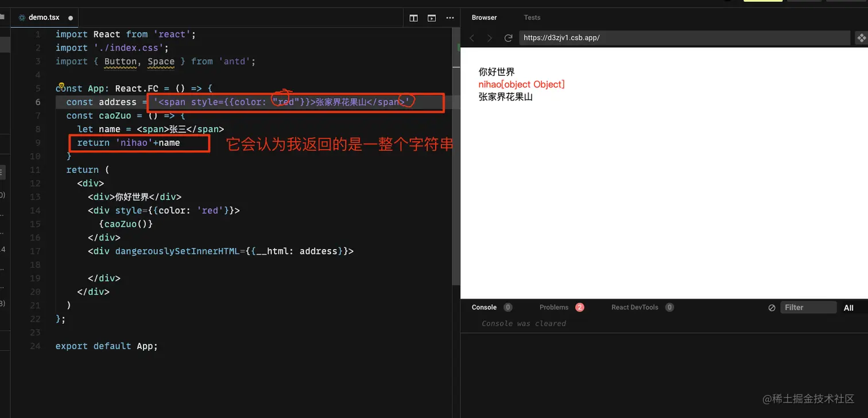The height and width of the screenshot is (418, 868).
Task: Select the demo.tsx editor tab
Action: (45, 18)
